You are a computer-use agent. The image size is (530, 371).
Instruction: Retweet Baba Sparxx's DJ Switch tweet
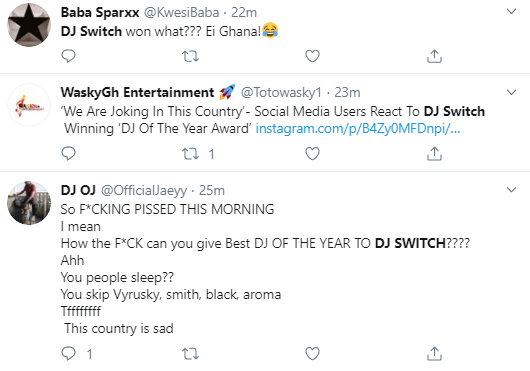click(x=191, y=56)
